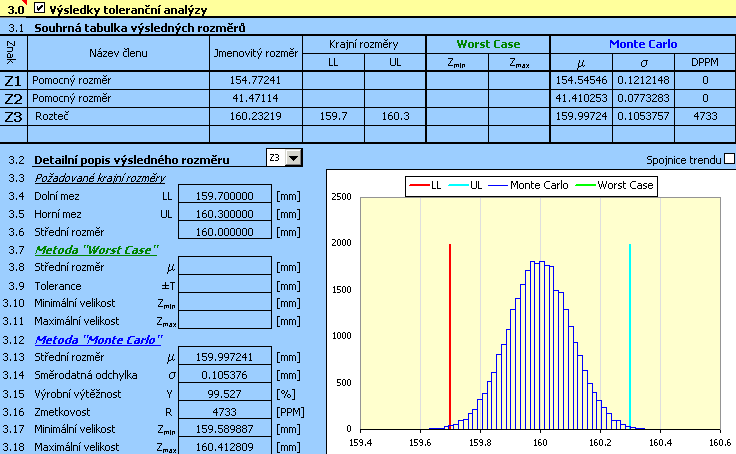Viewport: 736px width, 454px height.
Task: Select the Horní mez UL input field
Action: (x=225, y=214)
